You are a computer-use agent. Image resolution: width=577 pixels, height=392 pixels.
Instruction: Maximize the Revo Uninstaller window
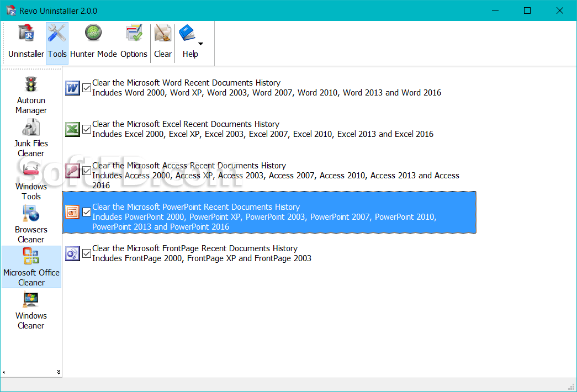coord(527,10)
